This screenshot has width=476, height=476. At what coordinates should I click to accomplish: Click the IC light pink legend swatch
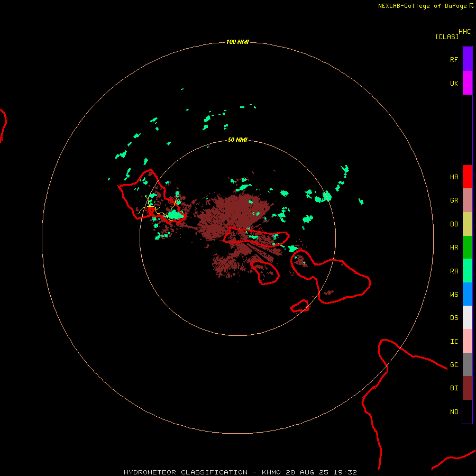(x=467, y=341)
